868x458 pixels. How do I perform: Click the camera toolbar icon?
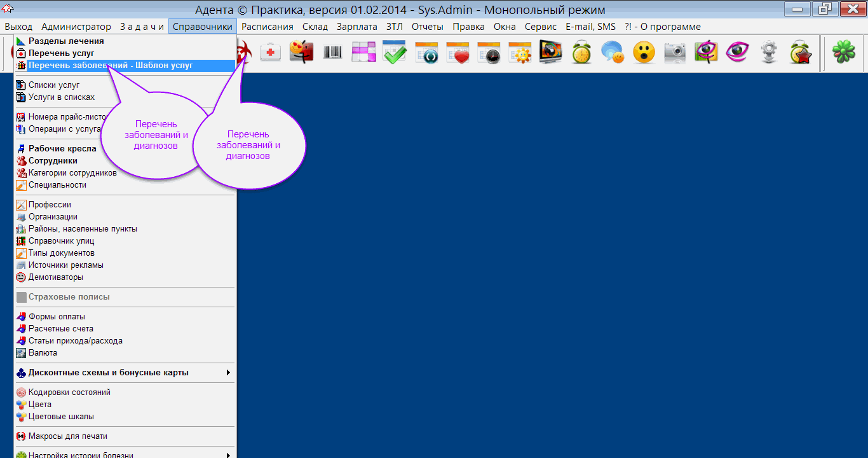[x=675, y=52]
